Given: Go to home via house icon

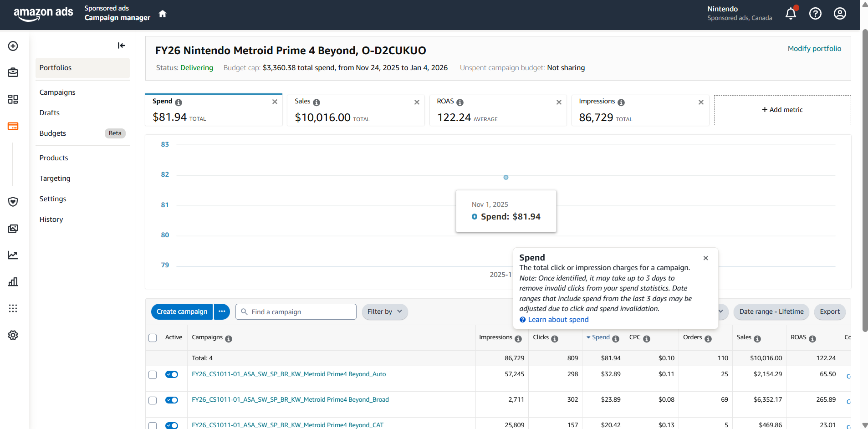Looking at the screenshot, I should click(163, 14).
